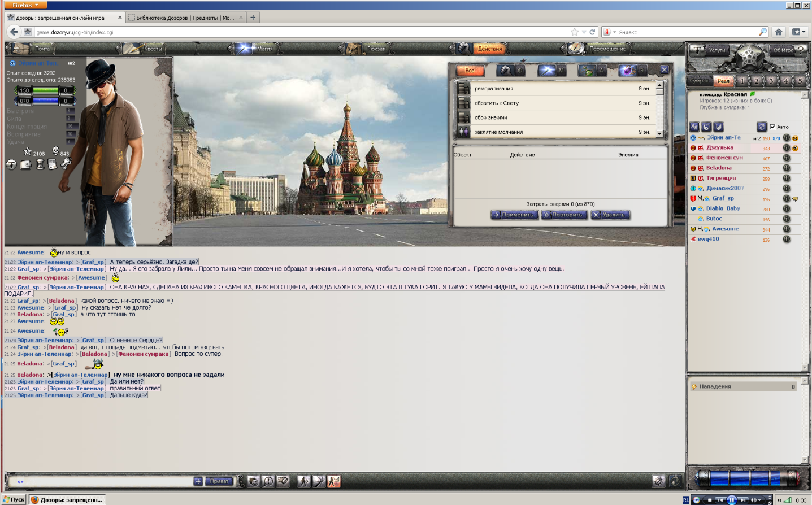Image resolution: width=812 pixels, height=505 pixels.
Task: Open the wallet icon under character stats
Action: tap(25, 164)
